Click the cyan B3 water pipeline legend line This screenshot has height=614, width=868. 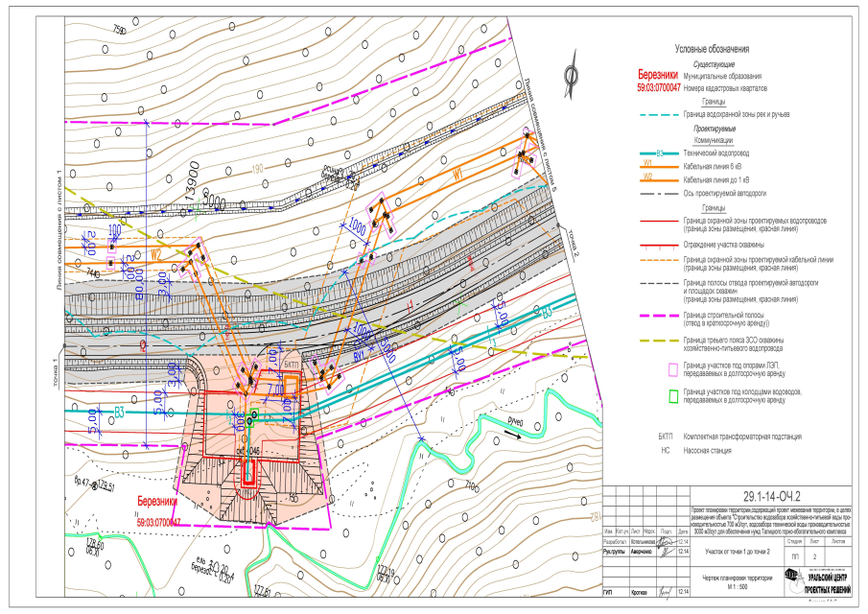[x=659, y=153]
